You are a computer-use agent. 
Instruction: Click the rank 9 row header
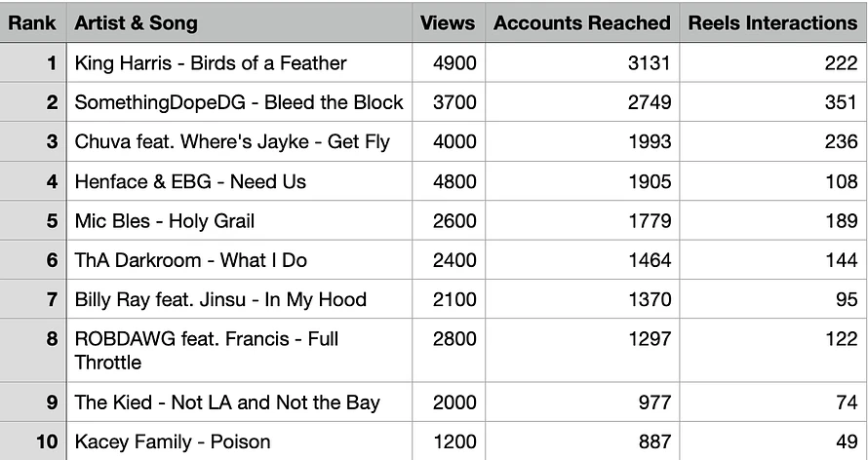(x=32, y=402)
